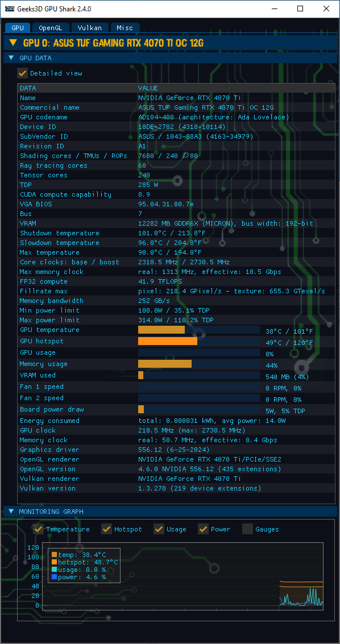The image size is (340, 644).
Task: Click the CUDA compute capability '8.9' value
Action: click(144, 194)
